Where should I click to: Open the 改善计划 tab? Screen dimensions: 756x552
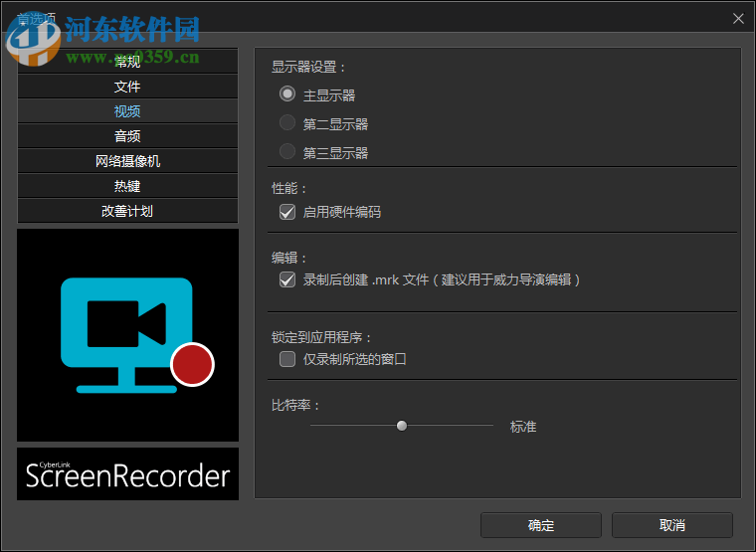(x=127, y=211)
